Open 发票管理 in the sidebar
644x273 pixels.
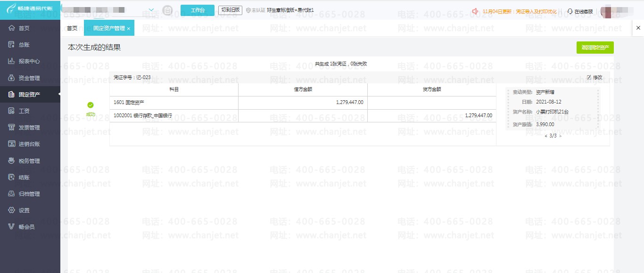[30, 128]
